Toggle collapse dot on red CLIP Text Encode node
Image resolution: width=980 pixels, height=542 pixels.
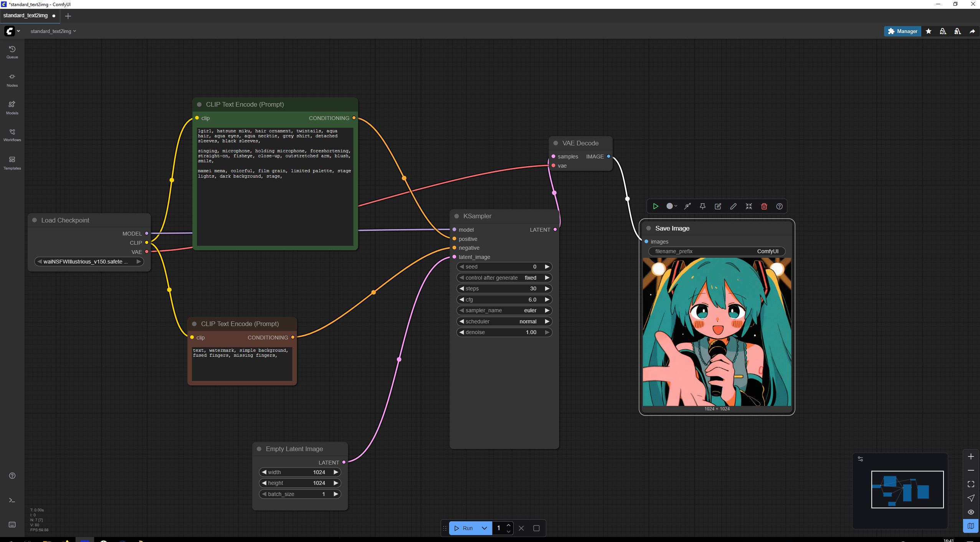pyautogui.click(x=194, y=324)
